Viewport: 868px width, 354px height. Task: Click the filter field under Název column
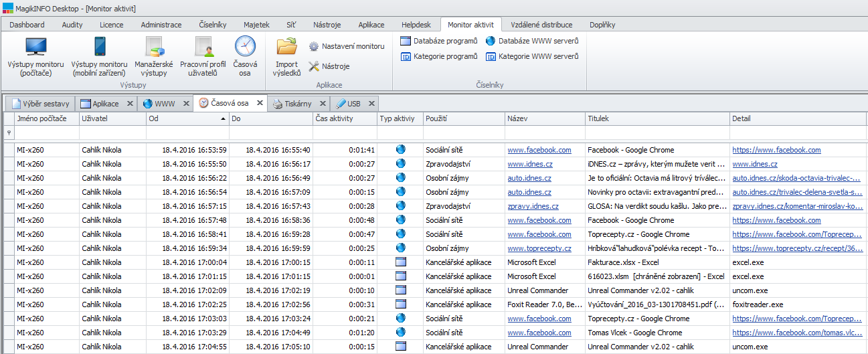545,132
